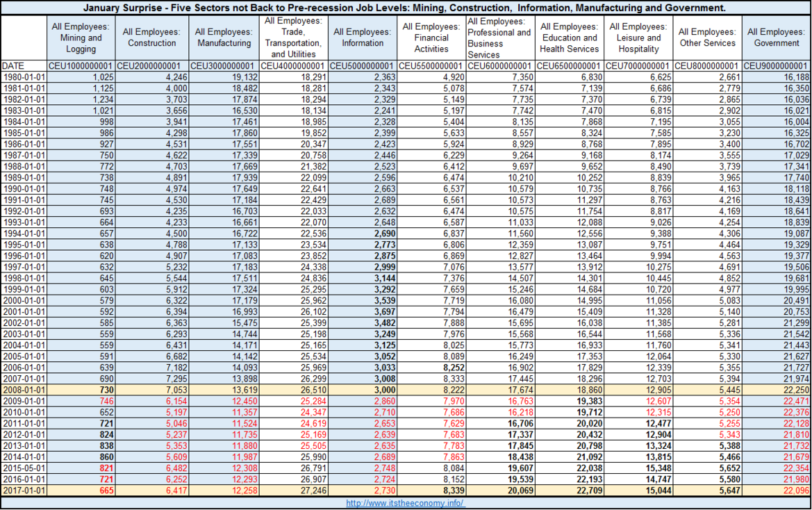Click the Leisure and Hospitality header
This screenshot has width=812, height=510.
[638, 38]
